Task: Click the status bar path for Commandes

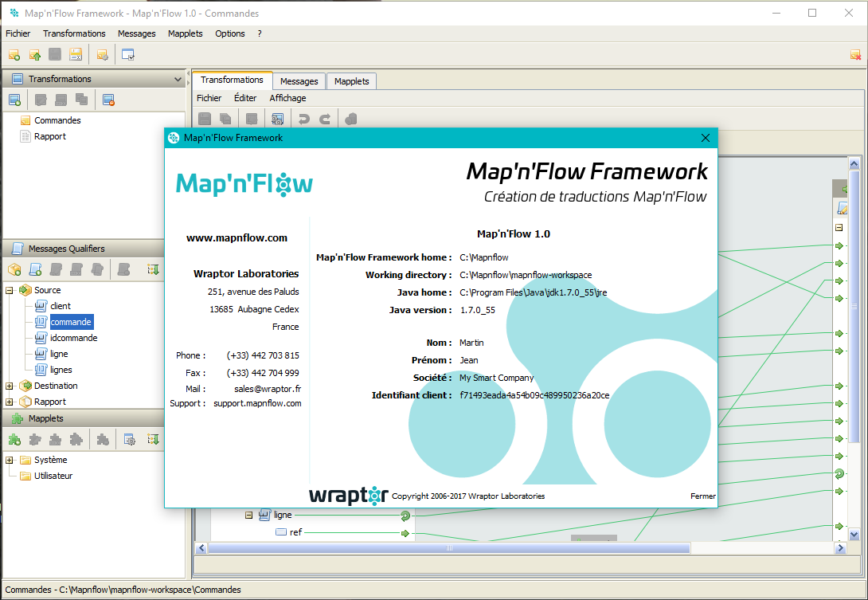Action: (x=123, y=590)
